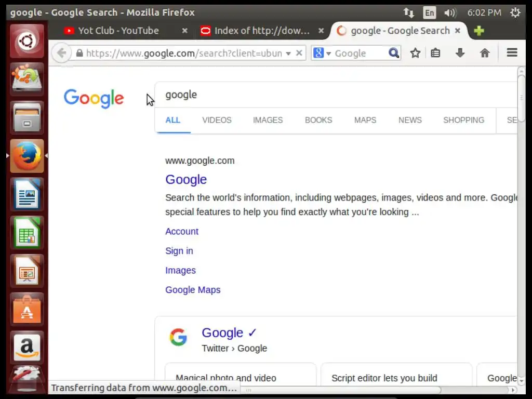Viewport: 532px width, 399px height.
Task: Switch to Yot Club - YouTube tab
Action: pos(118,31)
